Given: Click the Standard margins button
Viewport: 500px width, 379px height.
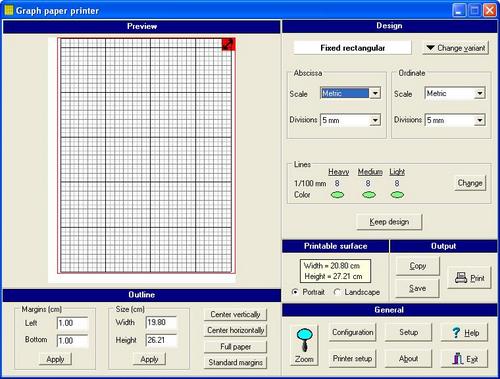Looking at the screenshot, I should [235, 362].
